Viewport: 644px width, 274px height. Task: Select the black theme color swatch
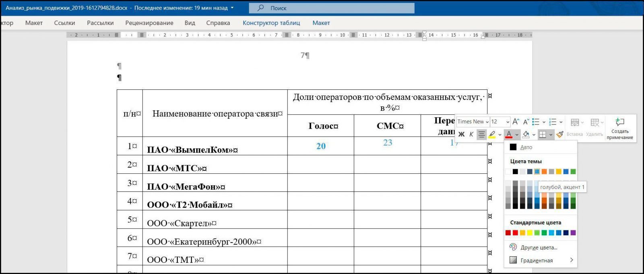point(515,172)
